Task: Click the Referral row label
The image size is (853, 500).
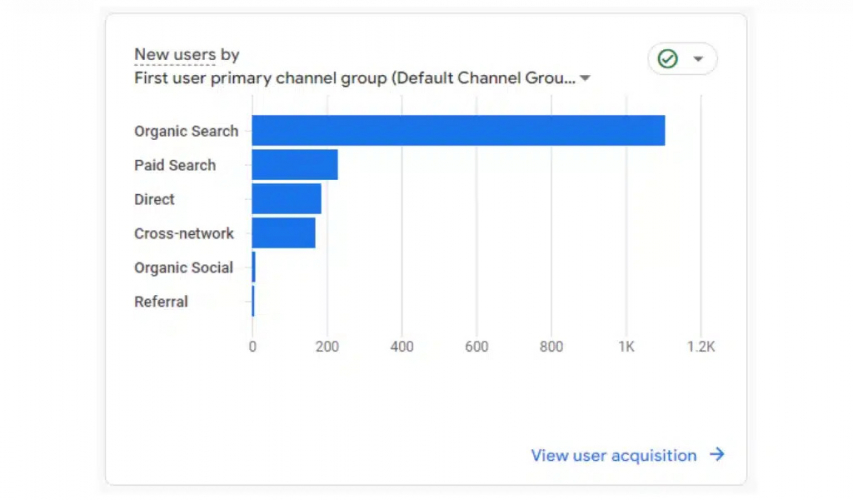Action: 161,301
